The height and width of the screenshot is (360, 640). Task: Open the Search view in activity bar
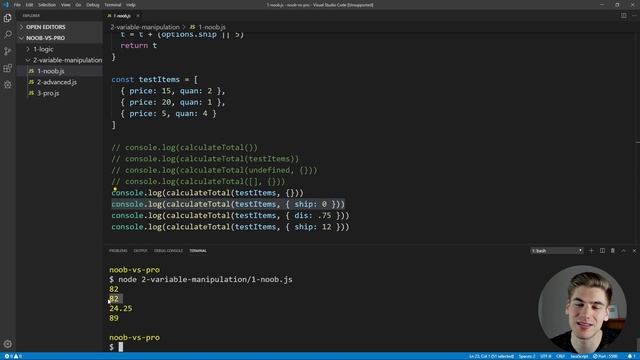click(x=7, y=35)
